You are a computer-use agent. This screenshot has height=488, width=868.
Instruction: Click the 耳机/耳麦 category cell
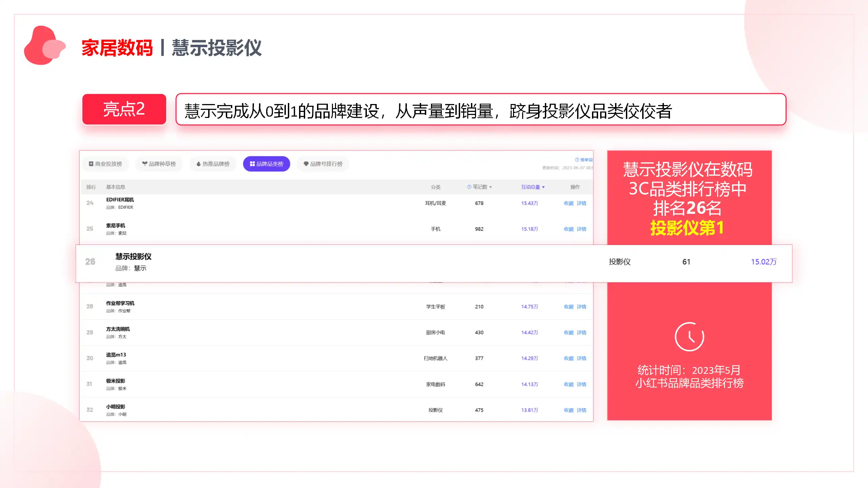(x=436, y=203)
